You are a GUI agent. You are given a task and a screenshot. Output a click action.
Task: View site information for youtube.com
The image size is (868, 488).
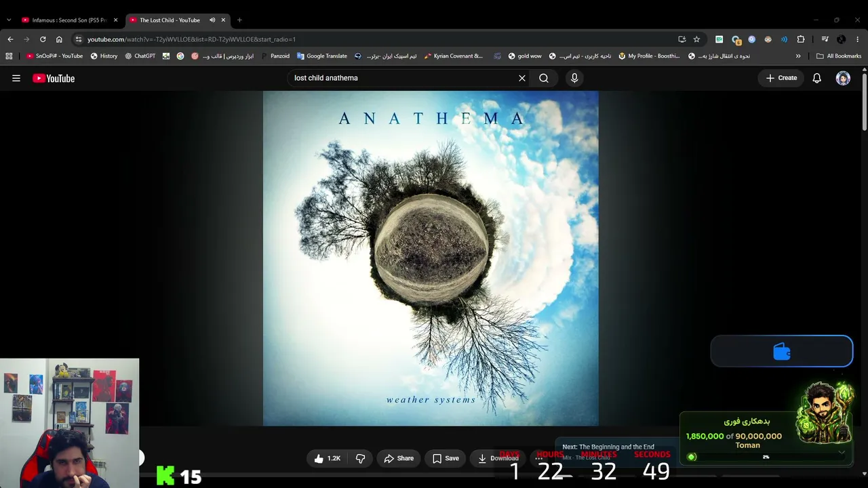(x=79, y=39)
